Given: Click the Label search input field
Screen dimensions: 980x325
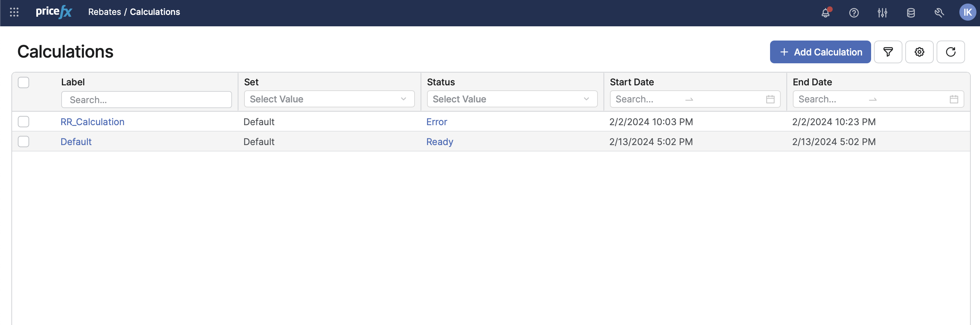Looking at the screenshot, I should tap(147, 100).
